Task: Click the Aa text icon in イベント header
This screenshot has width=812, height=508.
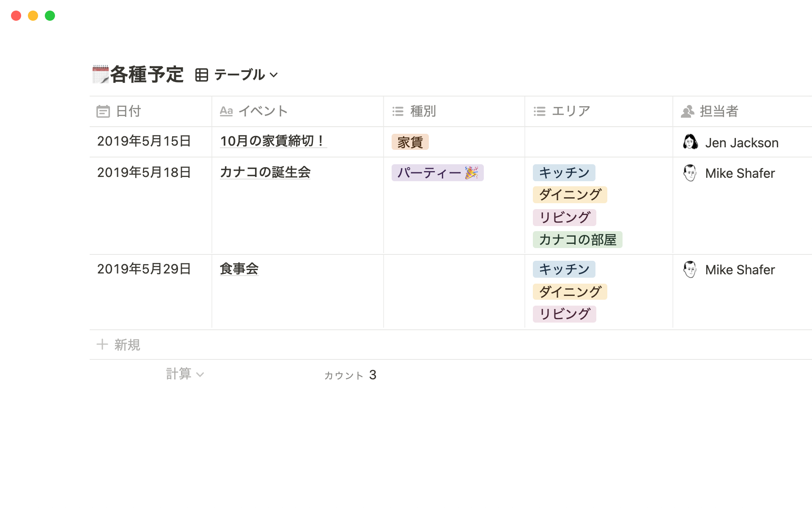Action: (226, 111)
